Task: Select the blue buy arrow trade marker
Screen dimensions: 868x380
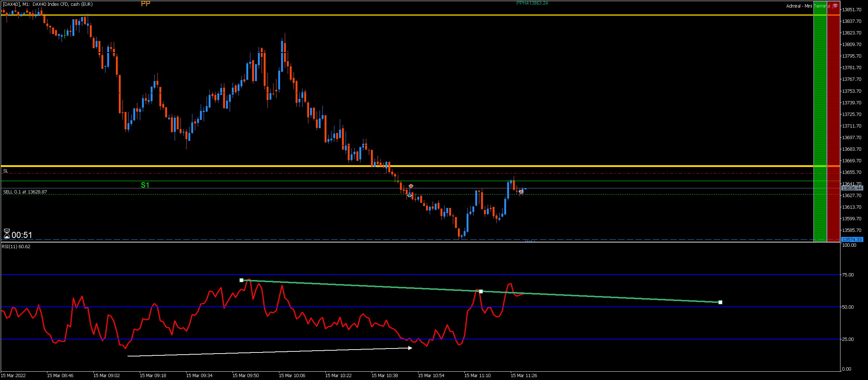Action: click(x=409, y=195)
